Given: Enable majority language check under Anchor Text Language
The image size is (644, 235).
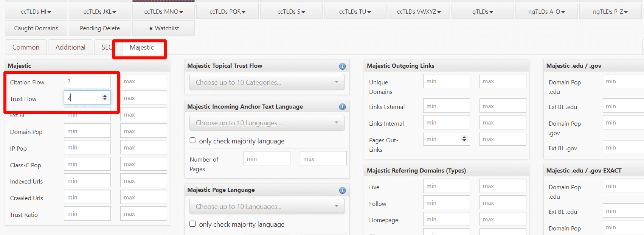Looking at the screenshot, I should tap(192, 140).
